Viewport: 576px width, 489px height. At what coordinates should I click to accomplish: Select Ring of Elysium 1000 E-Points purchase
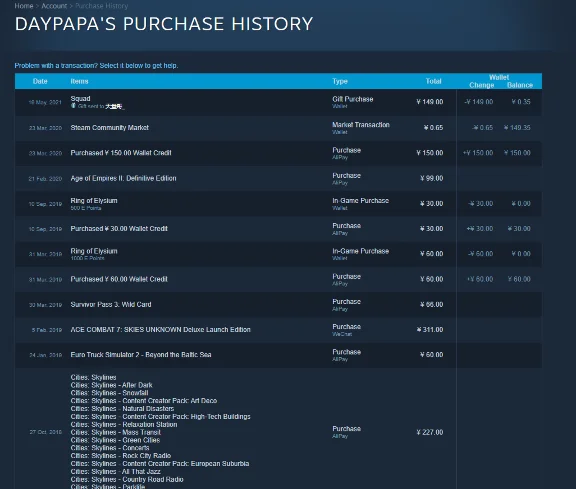[278, 254]
